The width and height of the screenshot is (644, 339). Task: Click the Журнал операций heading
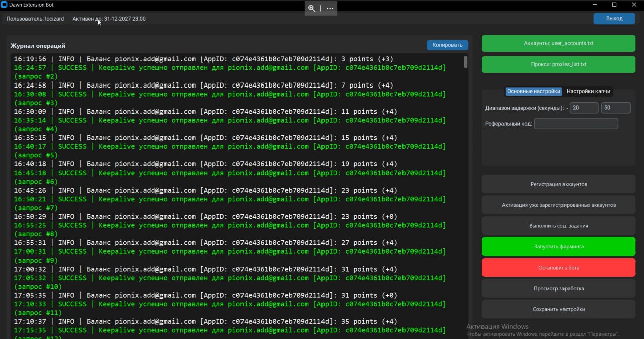(x=38, y=46)
